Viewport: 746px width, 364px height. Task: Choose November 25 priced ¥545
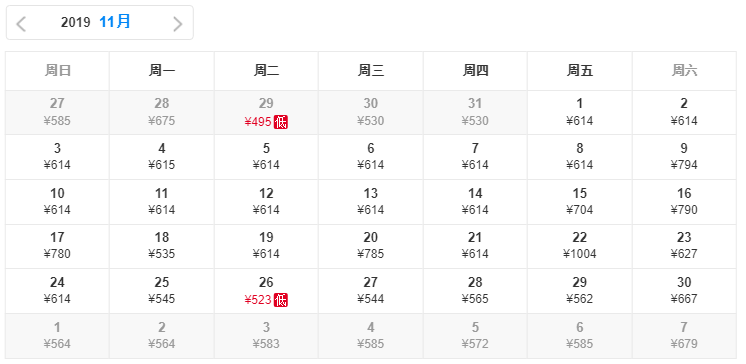[162, 291]
